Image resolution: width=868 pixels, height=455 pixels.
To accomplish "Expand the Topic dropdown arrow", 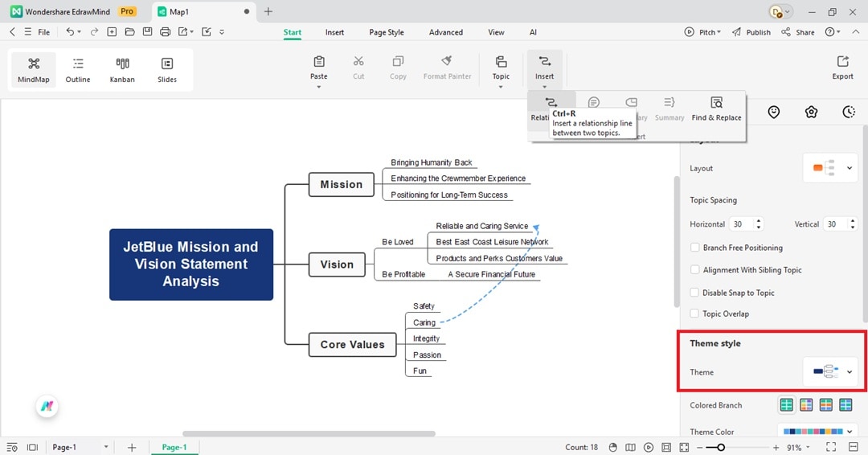I will [x=501, y=87].
